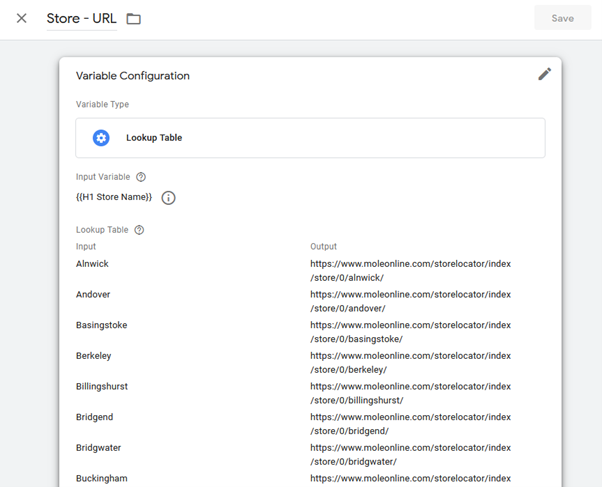Click the Lookup Table gear icon
Viewport: 602px width, 487px height.
101,138
